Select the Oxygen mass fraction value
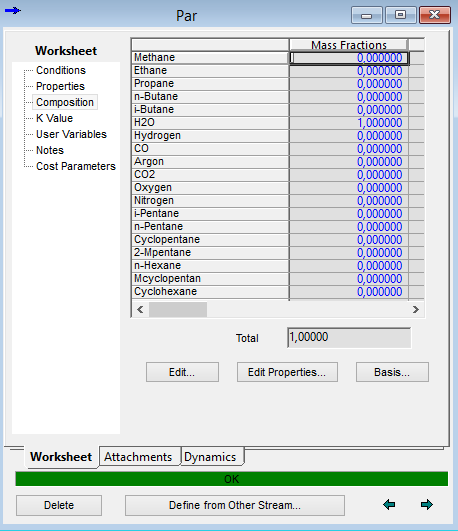The height and width of the screenshot is (531, 458). click(349, 188)
